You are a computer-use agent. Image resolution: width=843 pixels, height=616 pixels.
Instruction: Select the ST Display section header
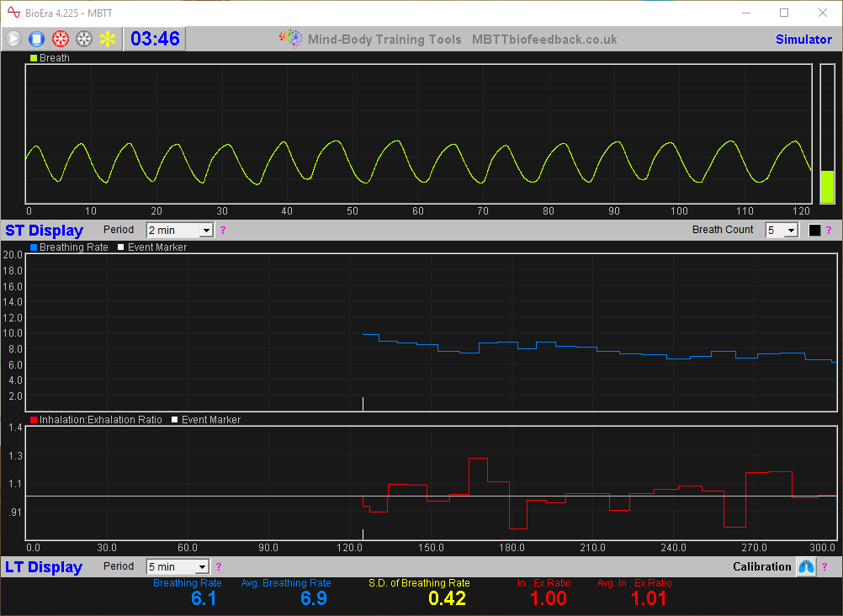coord(44,230)
